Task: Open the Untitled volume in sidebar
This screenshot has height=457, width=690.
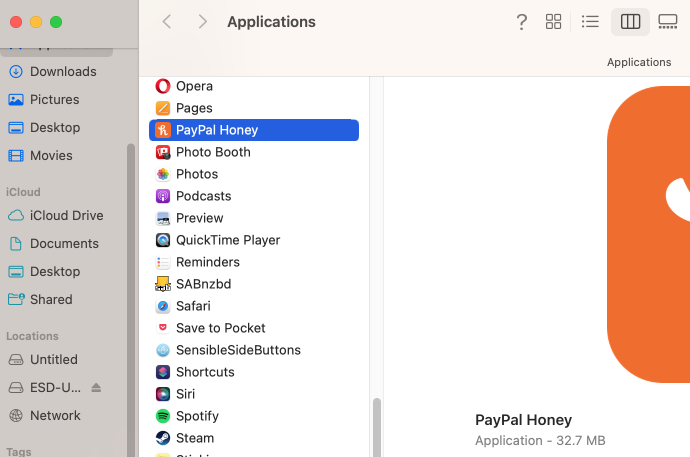Action: tap(54, 359)
